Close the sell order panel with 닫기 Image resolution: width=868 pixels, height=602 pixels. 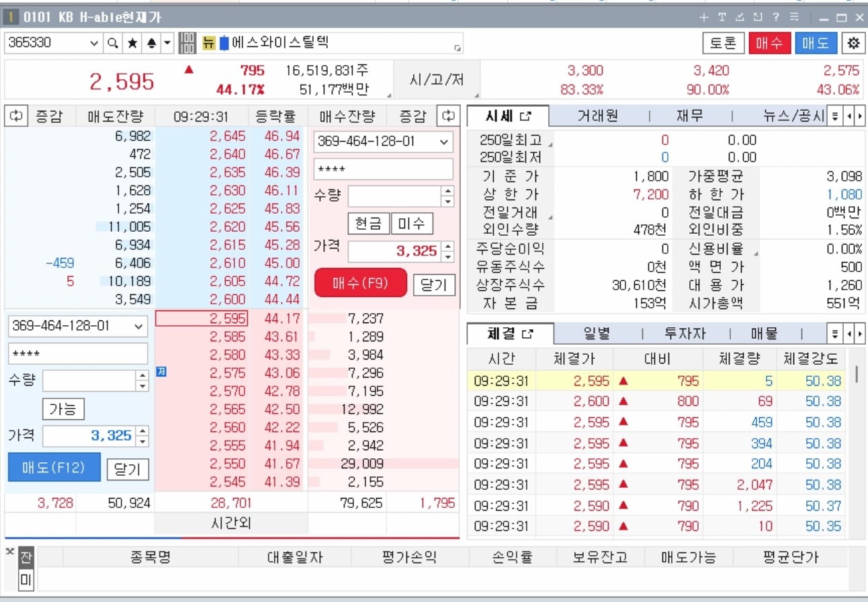coord(128,469)
